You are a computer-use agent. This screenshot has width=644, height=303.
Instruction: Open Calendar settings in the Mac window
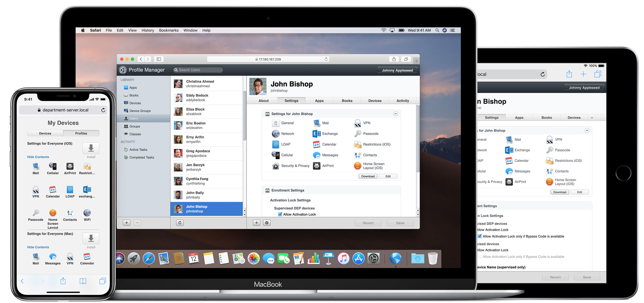[324, 144]
